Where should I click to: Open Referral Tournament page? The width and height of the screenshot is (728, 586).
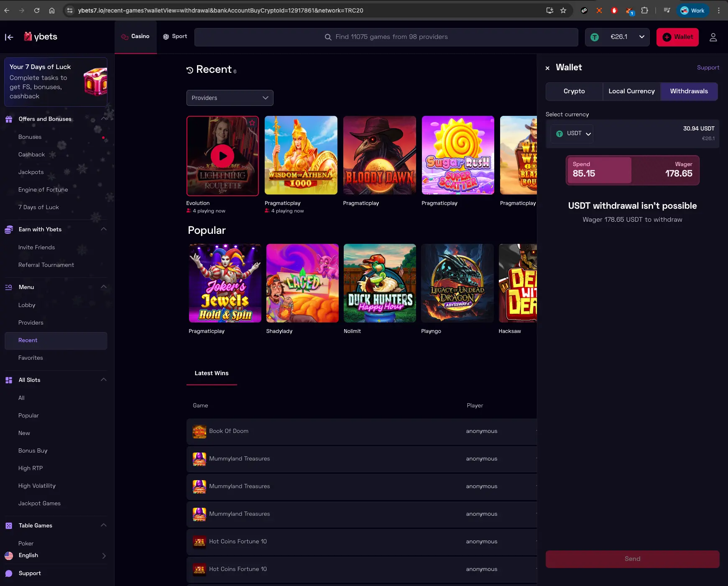tap(46, 265)
